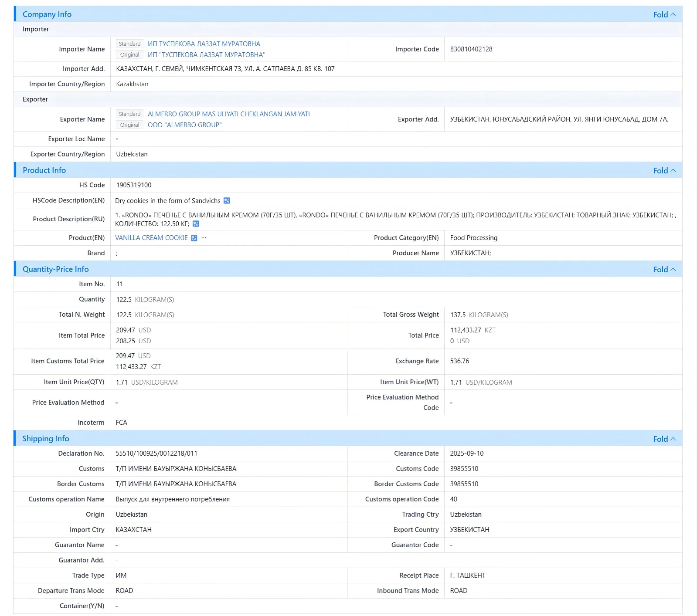Collapse the Quantity-Price Info section
This screenshot has height=616, width=697.
coord(664,269)
